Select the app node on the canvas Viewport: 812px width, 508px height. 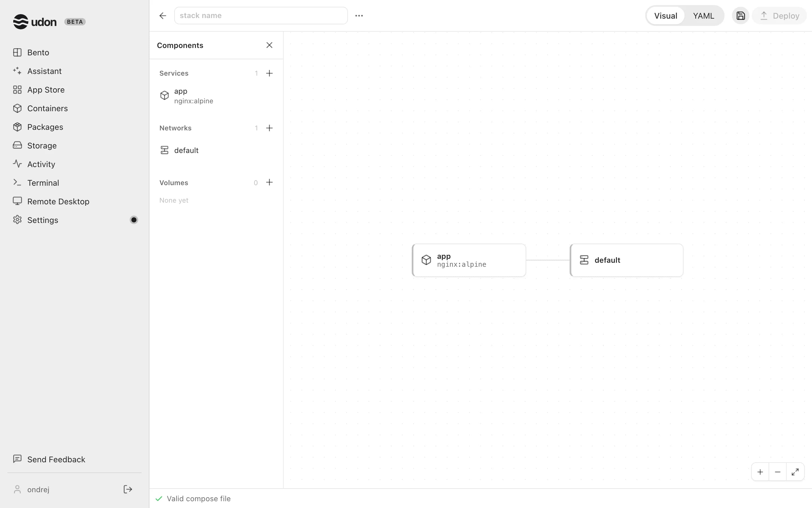[x=469, y=260]
